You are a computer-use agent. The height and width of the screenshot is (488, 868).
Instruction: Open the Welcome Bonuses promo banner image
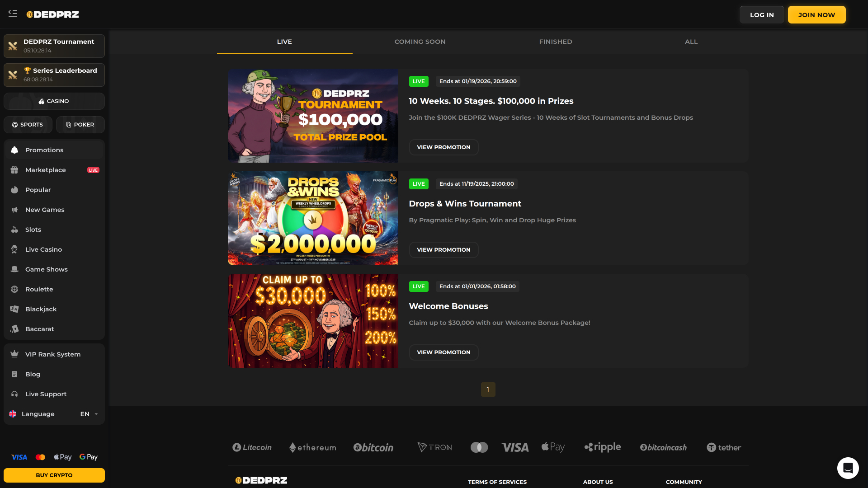point(313,320)
